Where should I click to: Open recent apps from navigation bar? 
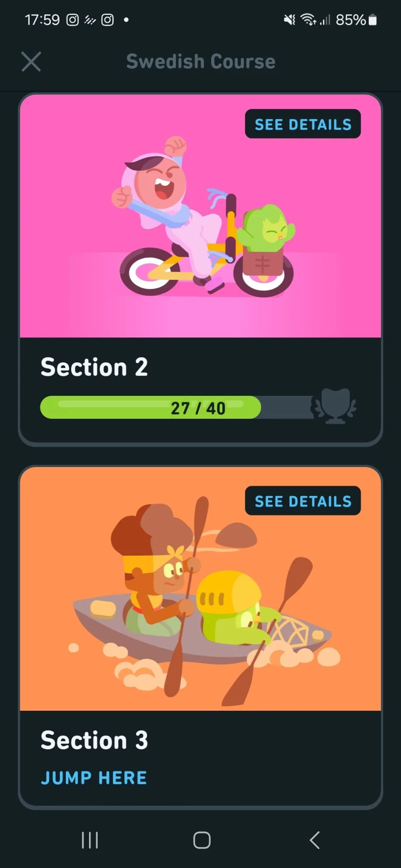tap(90, 840)
